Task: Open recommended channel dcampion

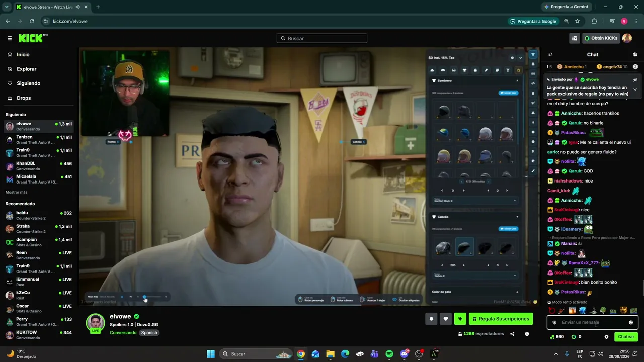Action: (x=39, y=242)
